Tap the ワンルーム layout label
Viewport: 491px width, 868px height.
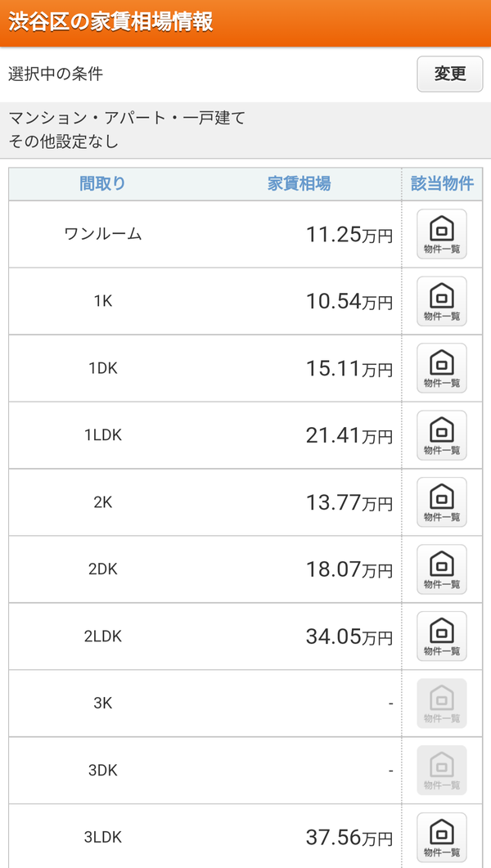[x=102, y=234]
